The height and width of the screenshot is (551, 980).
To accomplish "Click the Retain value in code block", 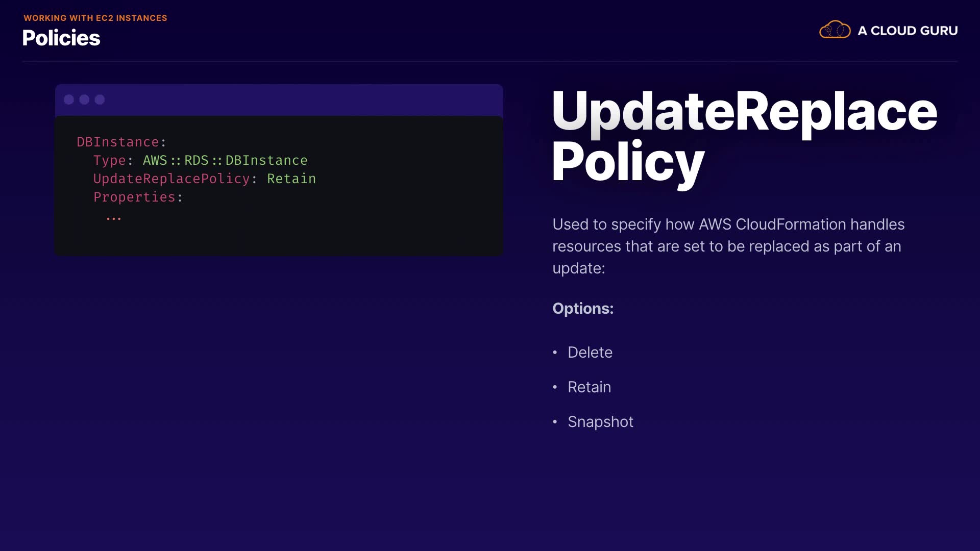I will click(x=291, y=179).
